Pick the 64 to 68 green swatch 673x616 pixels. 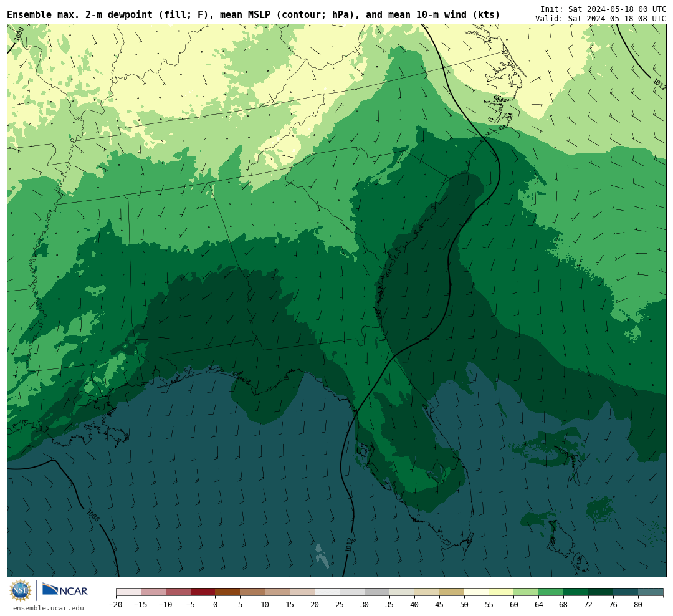click(x=551, y=592)
